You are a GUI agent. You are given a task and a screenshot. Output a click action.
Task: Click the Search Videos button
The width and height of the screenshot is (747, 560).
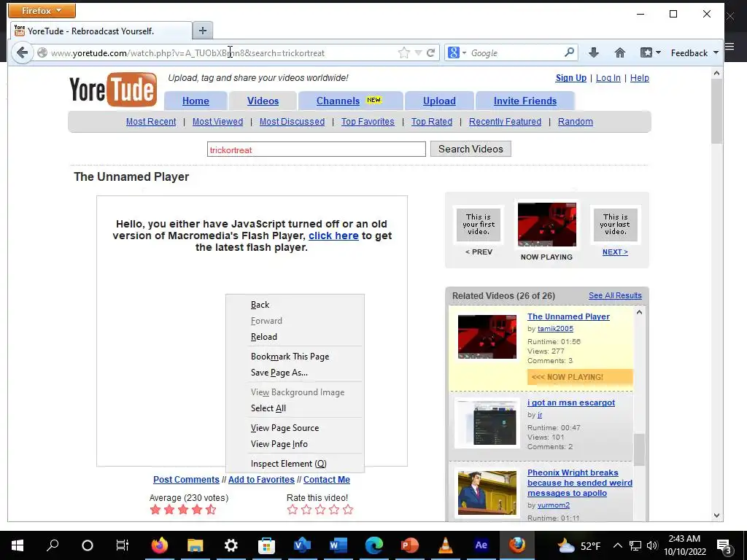pos(471,149)
